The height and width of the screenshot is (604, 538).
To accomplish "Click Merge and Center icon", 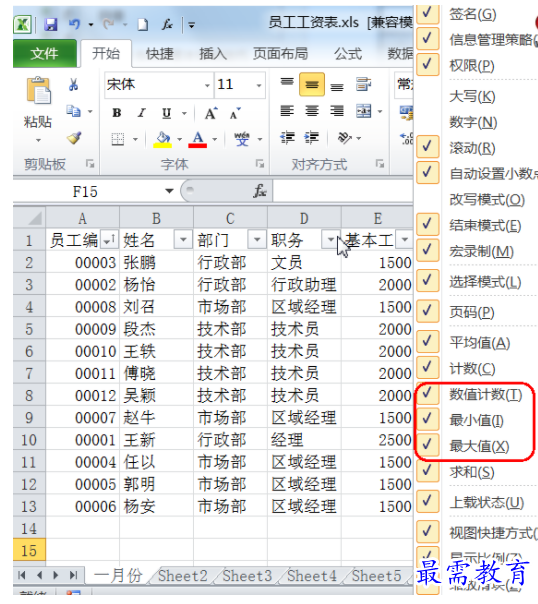I will [364, 111].
